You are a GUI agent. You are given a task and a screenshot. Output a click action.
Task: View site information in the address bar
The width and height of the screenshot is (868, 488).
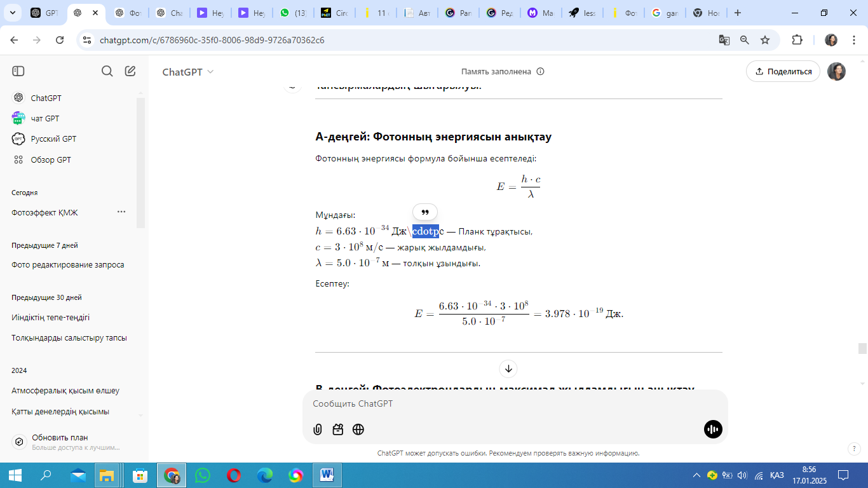[87, 40]
